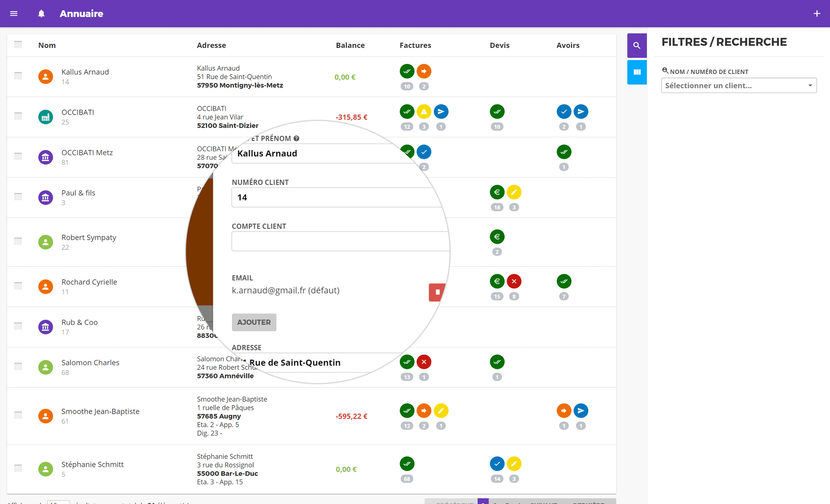Open Salomon Charles contact name
This screenshot has height=504, width=830.
click(x=90, y=363)
